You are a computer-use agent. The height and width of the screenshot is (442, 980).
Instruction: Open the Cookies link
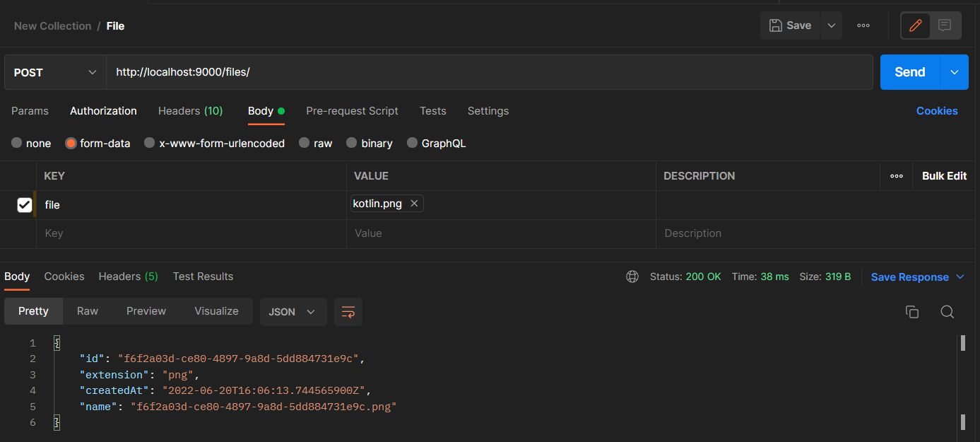click(937, 111)
